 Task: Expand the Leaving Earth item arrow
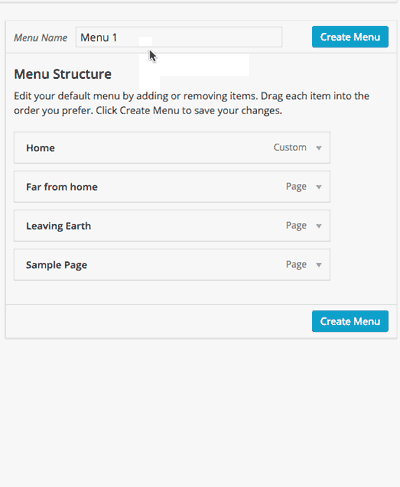point(319,226)
